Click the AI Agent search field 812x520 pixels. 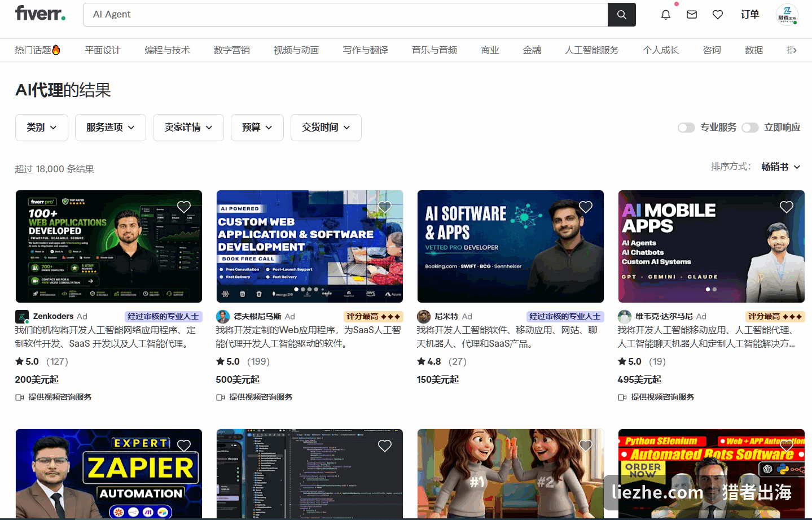(x=345, y=15)
